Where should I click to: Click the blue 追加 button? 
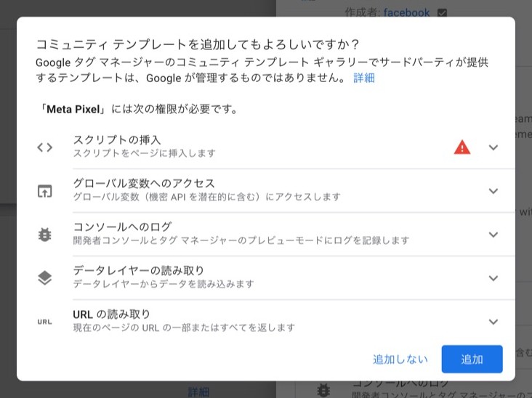click(x=472, y=359)
